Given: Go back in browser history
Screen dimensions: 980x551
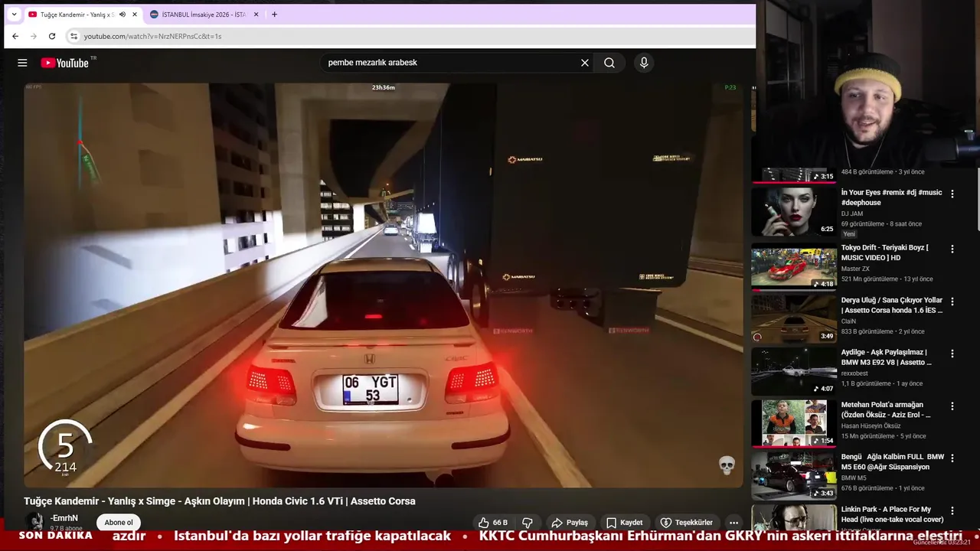Looking at the screenshot, I should point(15,36).
